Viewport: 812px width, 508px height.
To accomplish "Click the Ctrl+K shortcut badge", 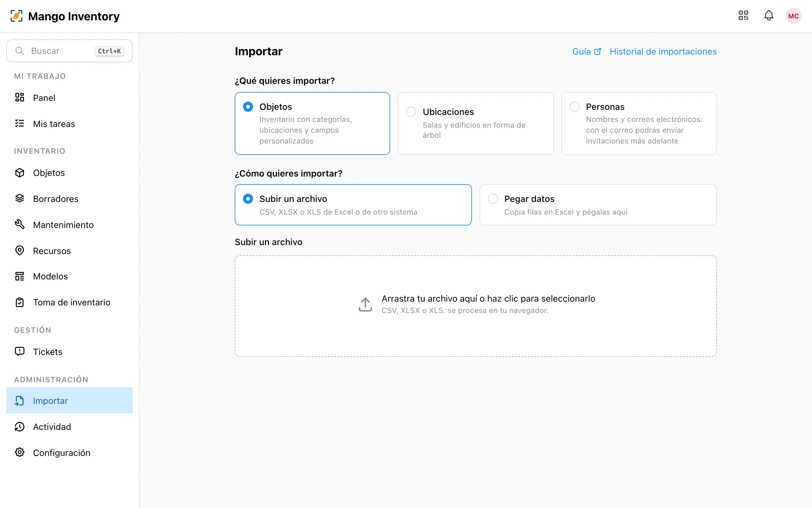I will click(x=109, y=51).
